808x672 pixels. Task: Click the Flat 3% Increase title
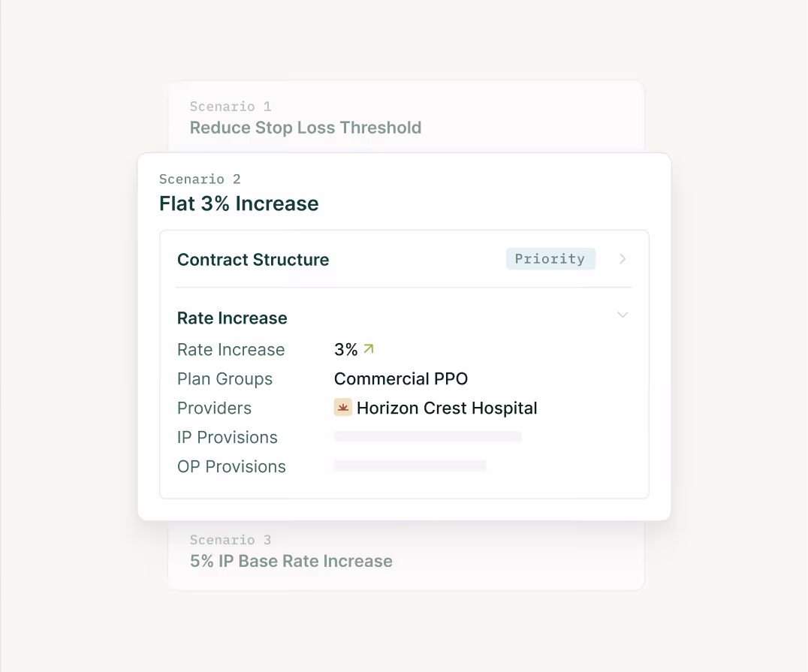click(x=239, y=203)
